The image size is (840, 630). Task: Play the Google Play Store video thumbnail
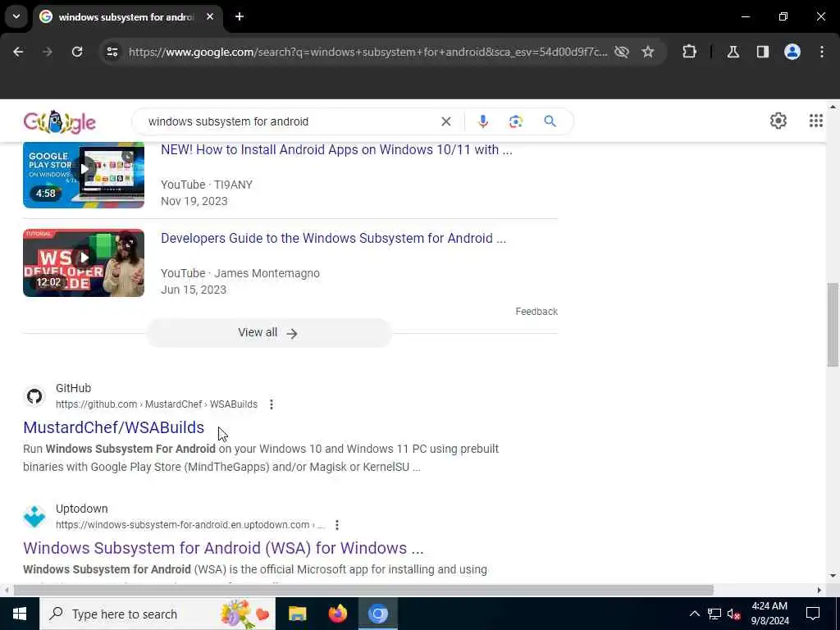coord(84,176)
